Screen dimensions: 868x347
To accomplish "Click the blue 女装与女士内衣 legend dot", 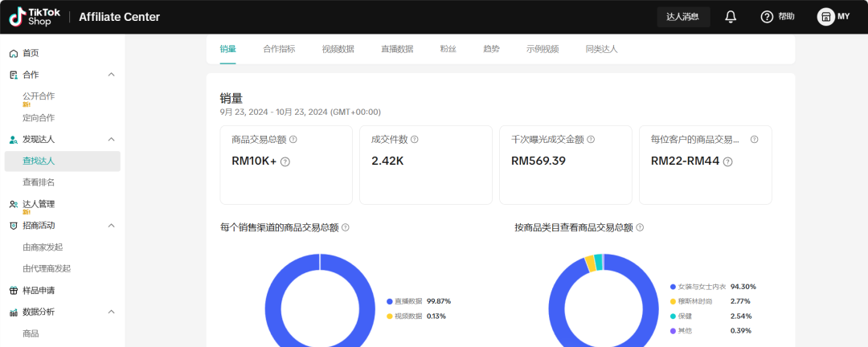I will point(674,288).
